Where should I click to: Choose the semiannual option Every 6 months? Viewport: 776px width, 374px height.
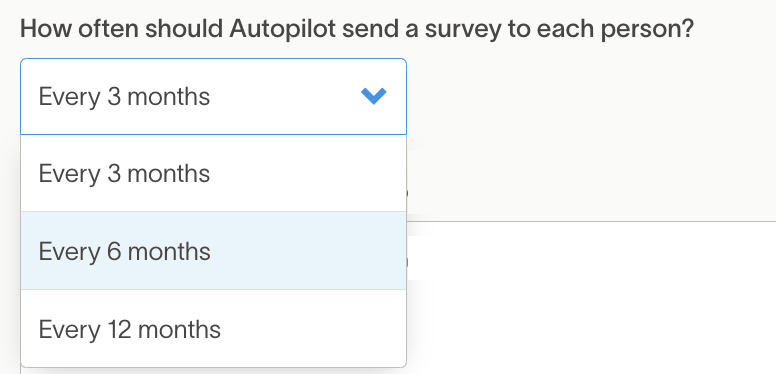click(213, 251)
